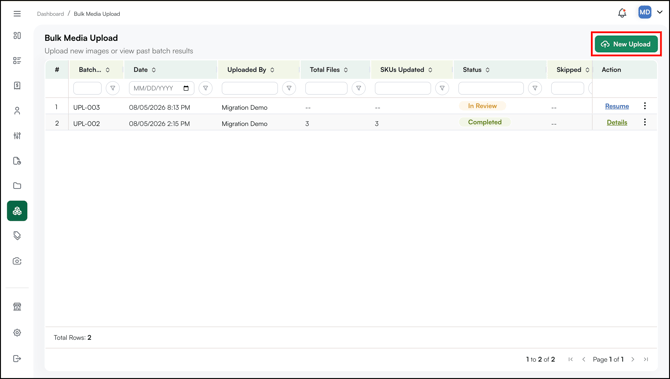
Task: Sort by Batch column header
Action: pos(94,70)
